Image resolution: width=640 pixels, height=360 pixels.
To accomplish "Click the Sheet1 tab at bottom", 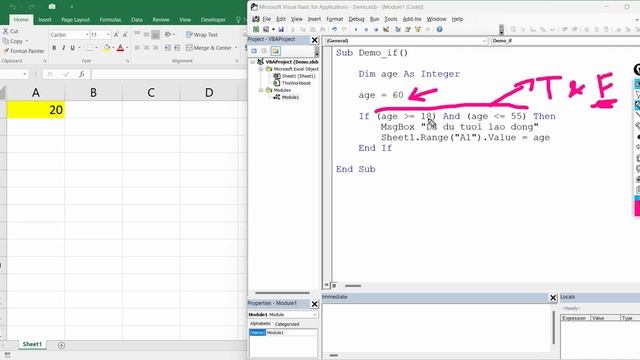I will pyautogui.click(x=32, y=344).
